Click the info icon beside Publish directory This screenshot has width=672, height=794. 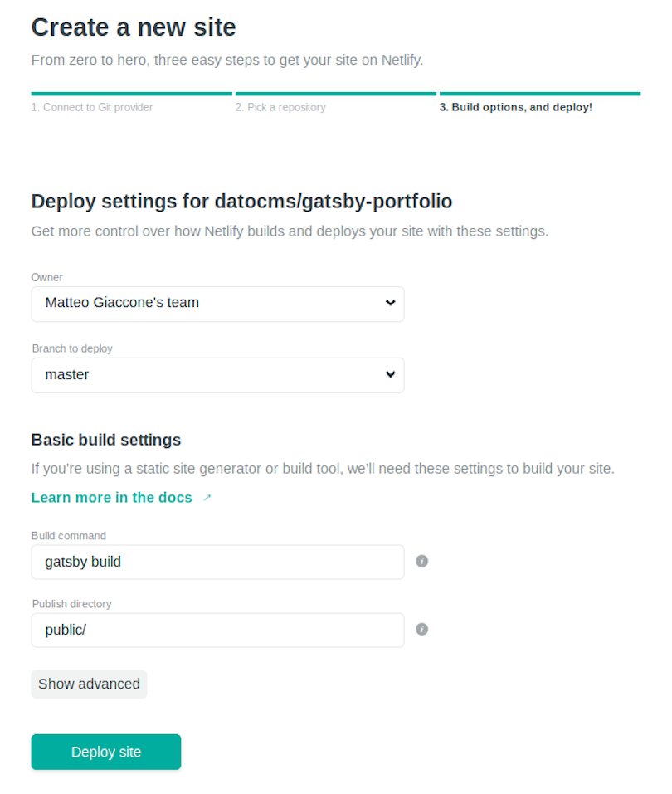coord(421,629)
